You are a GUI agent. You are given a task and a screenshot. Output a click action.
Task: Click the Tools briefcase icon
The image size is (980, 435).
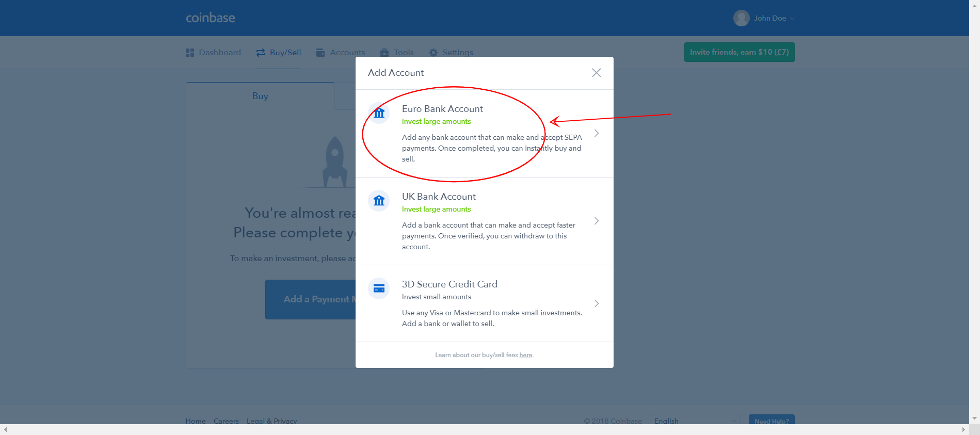click(x=384, y=53)
